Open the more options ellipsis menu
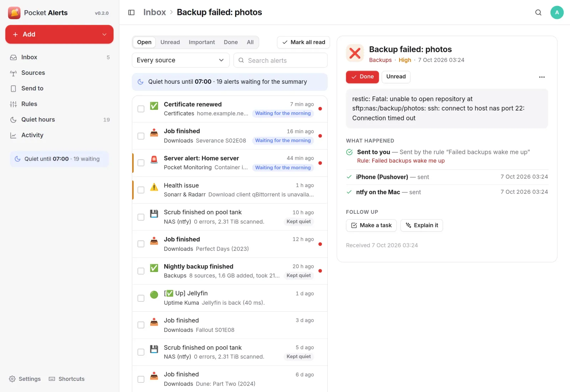The width and height of the screenshot is (570, 392). pyautogui.click(x=542, y=77)
